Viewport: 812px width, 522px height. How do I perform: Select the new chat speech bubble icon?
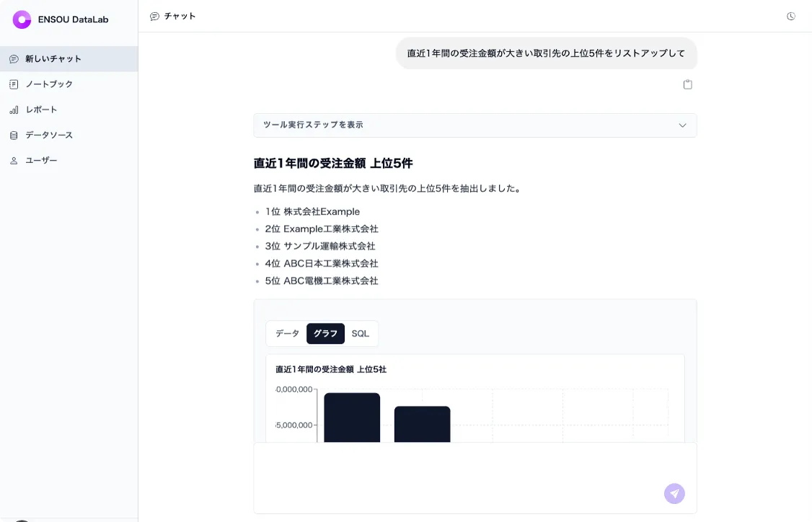click(x=14, y=58)
